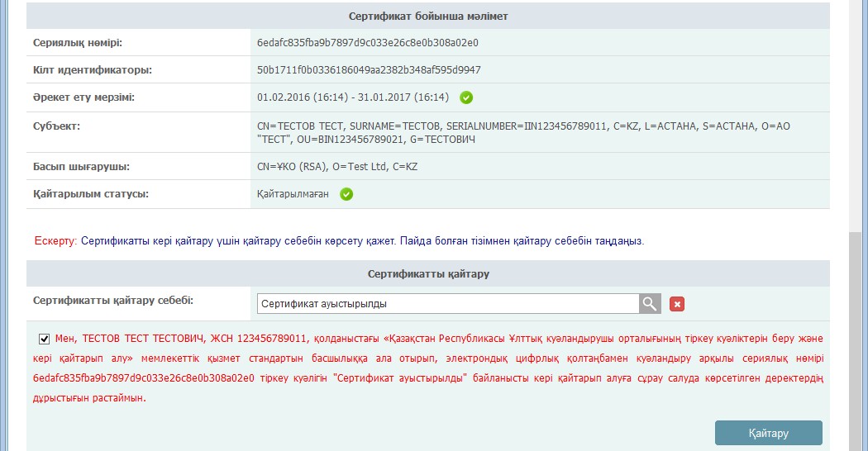Click the 'Қайтарылмаған' status text

point(293,194)
